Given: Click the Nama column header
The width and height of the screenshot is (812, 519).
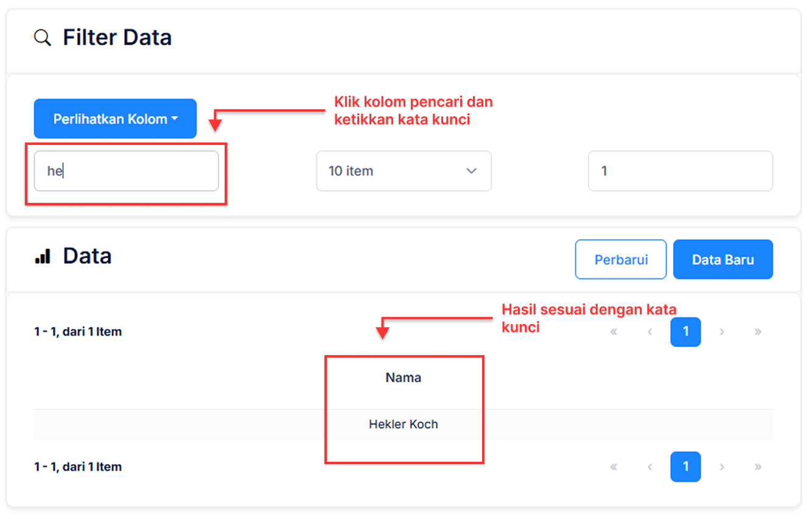Looking at the screenshot, I should [x=404, y=378].
